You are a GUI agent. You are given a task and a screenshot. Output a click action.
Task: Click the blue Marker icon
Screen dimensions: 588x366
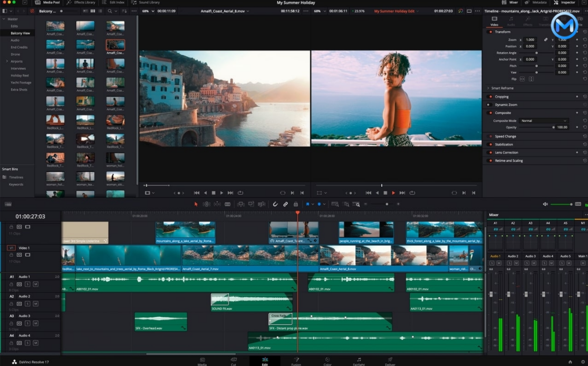pyautogui.click(x=319, y=205)
